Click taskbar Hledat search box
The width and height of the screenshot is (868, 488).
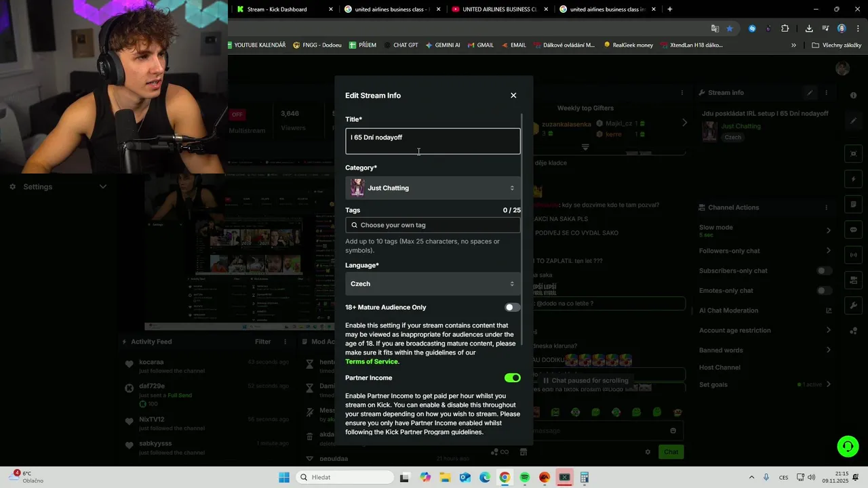coord(346,477)
